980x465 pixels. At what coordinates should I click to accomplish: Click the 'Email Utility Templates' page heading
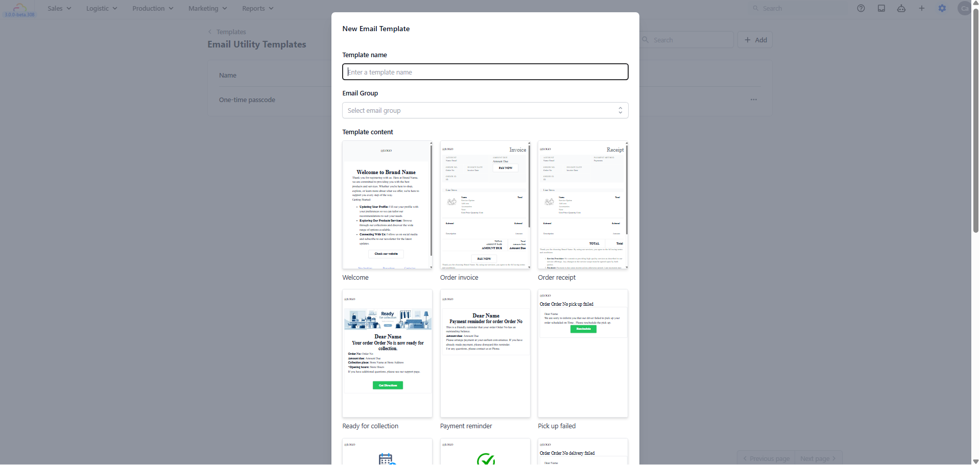click(257, 44)
